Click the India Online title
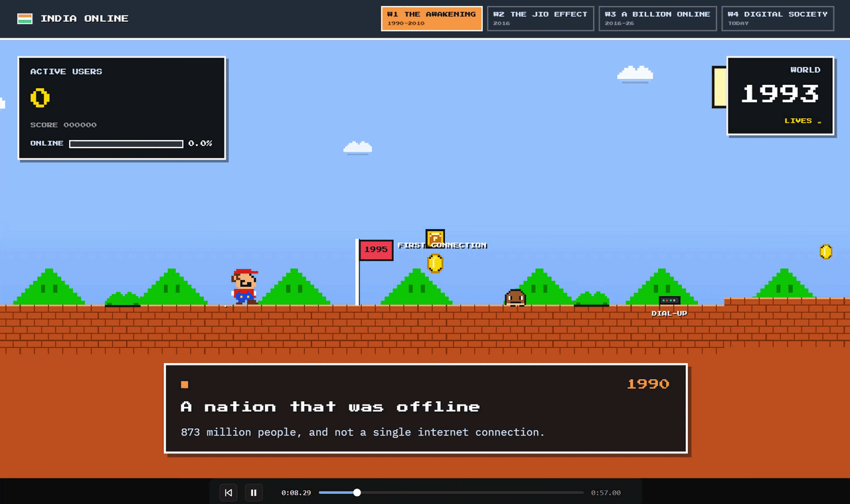This screenshot has width=850, height=504. coord(84,19)
